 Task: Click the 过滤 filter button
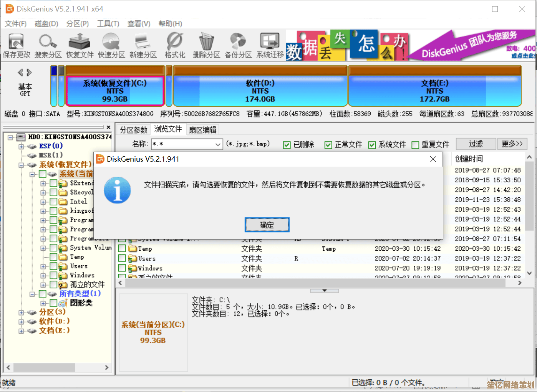coord(476,144)
